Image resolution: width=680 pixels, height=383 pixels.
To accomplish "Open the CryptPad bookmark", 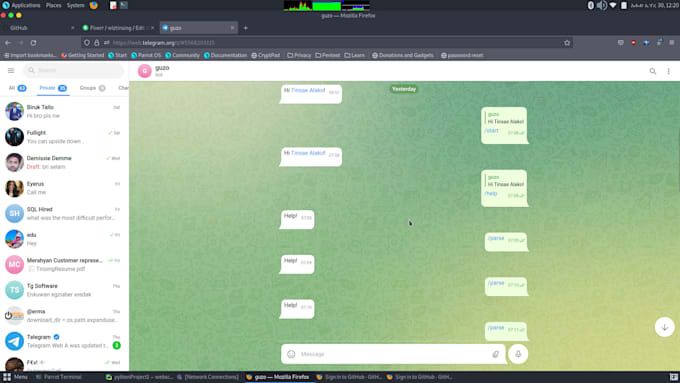I will tap(266, 55).
